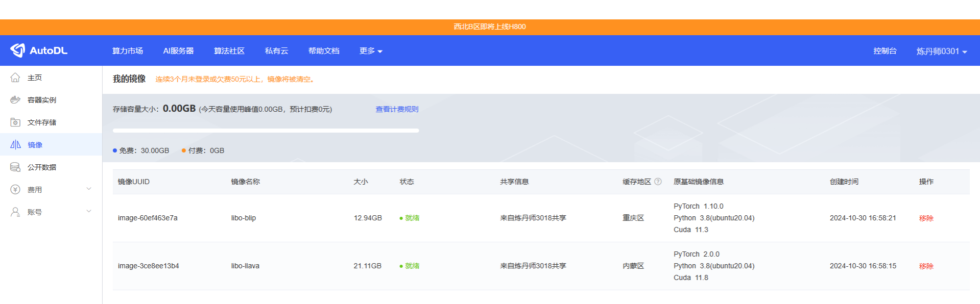Expand the 费用 sidebar chevron
This screenshot has height=304, width=980.
point(89,189)
